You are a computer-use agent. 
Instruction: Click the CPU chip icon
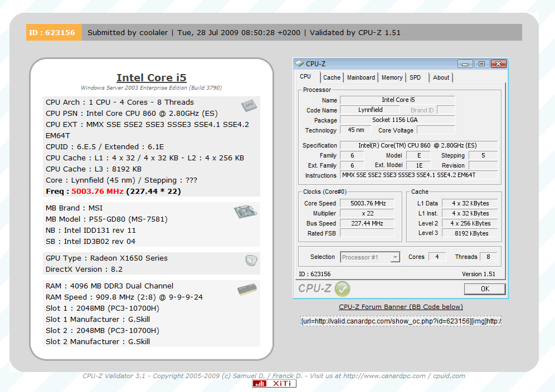click(x=249, y=105)
